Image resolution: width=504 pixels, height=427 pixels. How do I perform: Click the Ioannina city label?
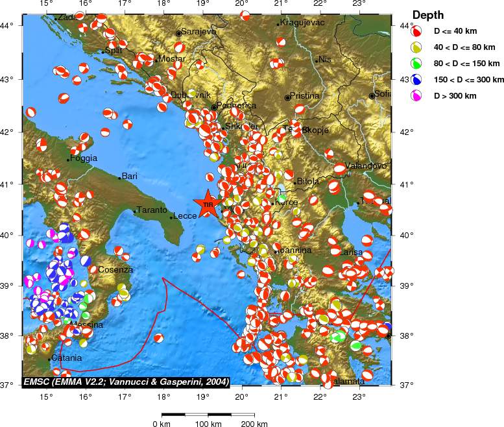[x=294, y=250]
